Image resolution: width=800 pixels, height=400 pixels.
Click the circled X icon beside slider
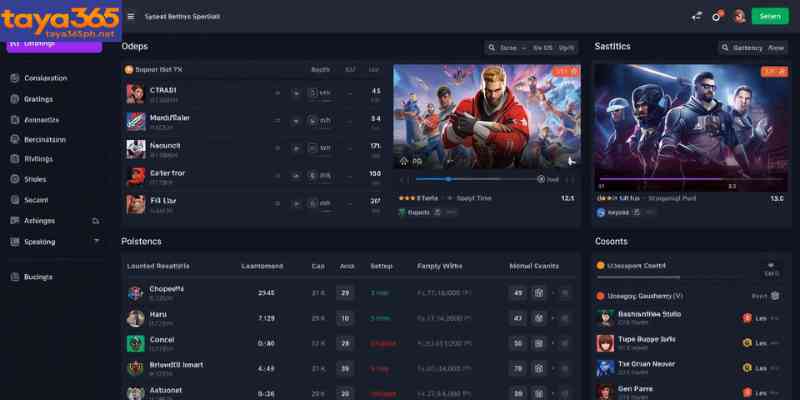tap(541, 179)
